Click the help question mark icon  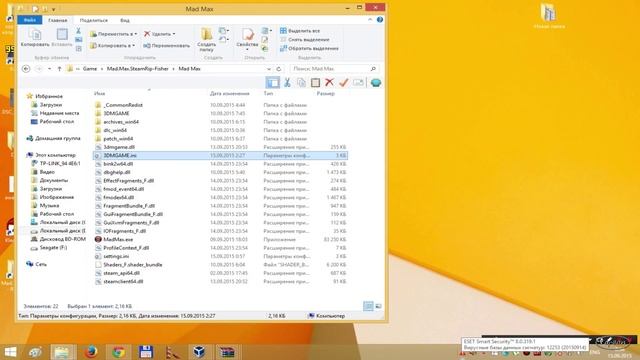pyautogui.click(x=380, y=20)
